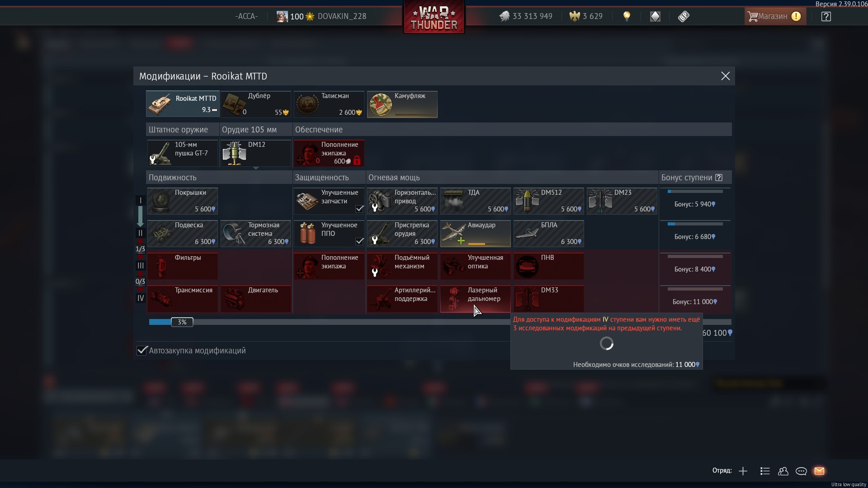Toggle the Автозакупка модификаций checkbox
Image resolution: width=868 pixels, height=488 pixels.
pos(142,351)
